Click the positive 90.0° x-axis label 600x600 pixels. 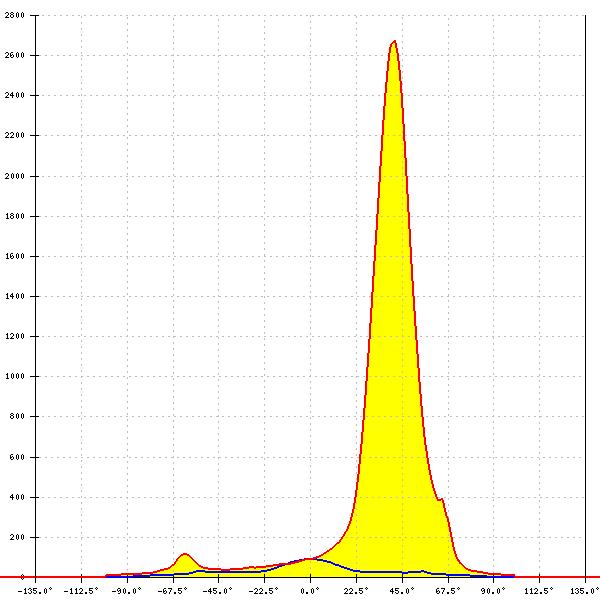(493, 591)
